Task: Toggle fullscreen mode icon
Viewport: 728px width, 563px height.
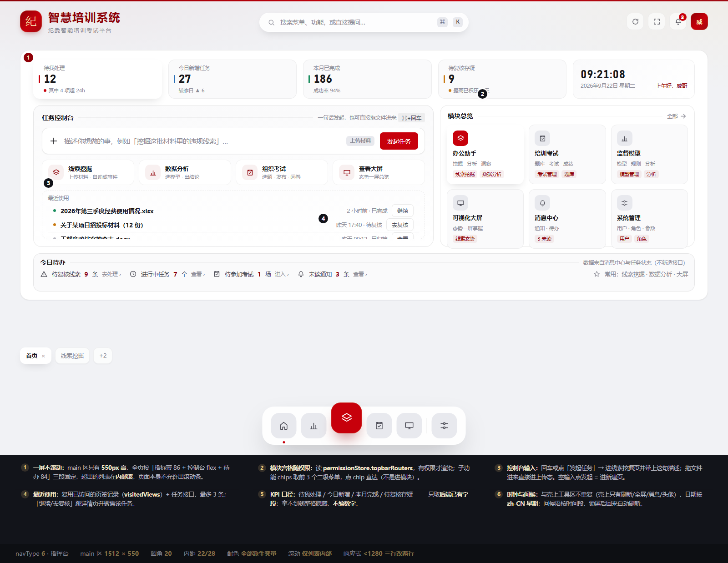Action: pyautogui.click(x=657, y=21)
